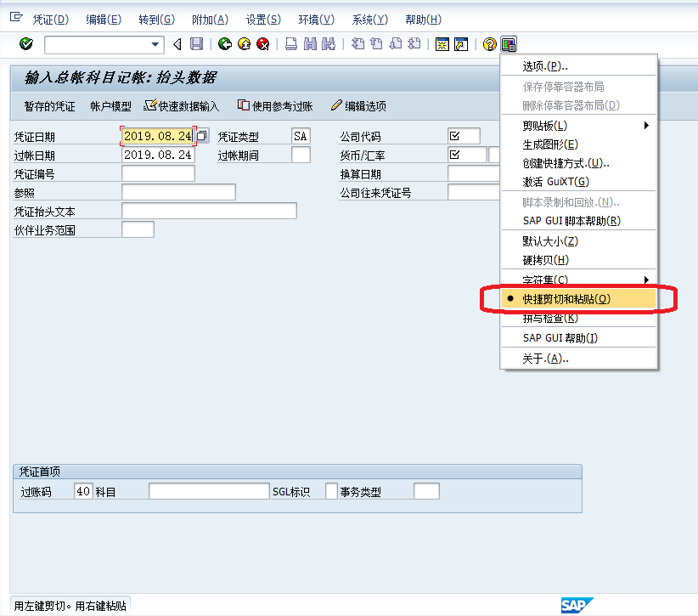
Task: Select 默认大小(Z) menu entry
Action: click(578, 241)
